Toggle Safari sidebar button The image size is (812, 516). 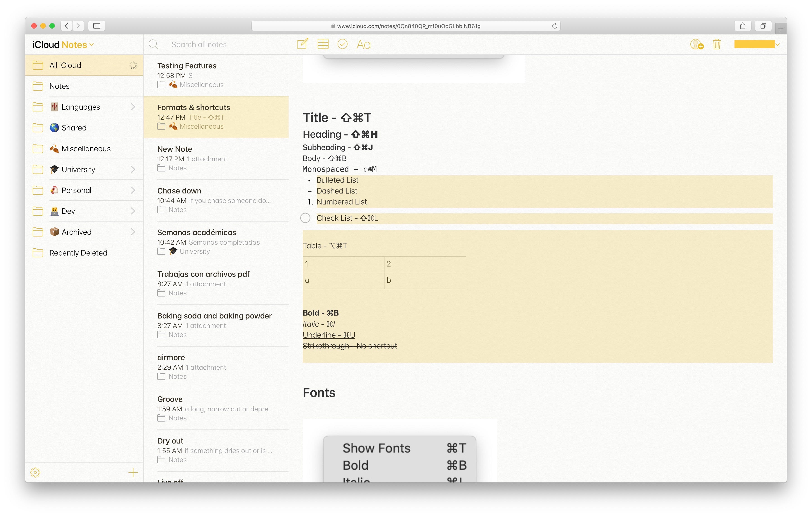click(x=97, y=26)
